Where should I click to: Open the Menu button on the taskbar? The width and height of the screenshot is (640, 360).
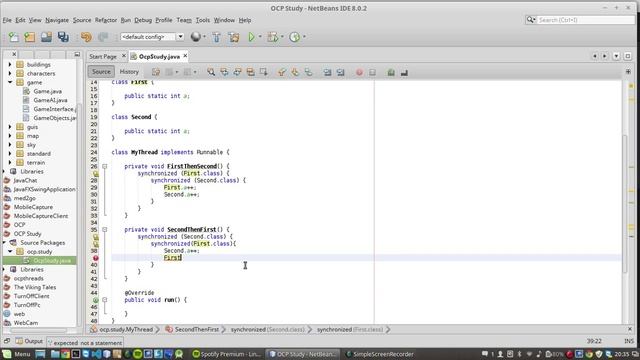click(x=16, y=354)
